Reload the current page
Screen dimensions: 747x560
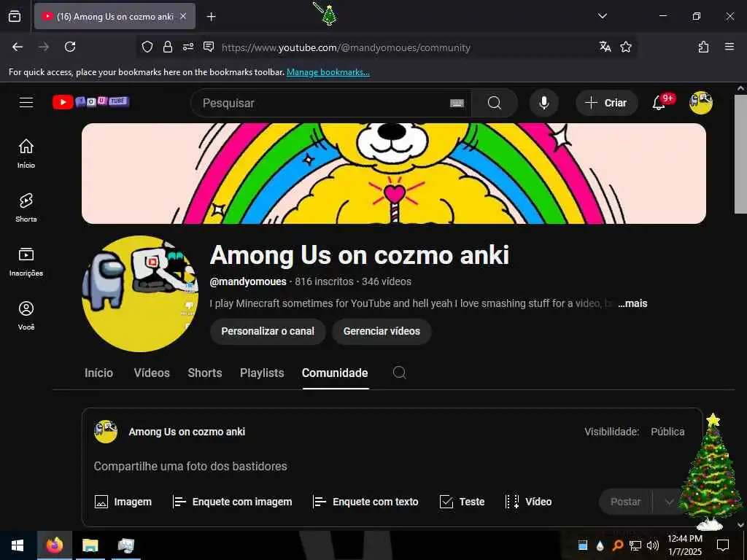(x=70, y=47)
